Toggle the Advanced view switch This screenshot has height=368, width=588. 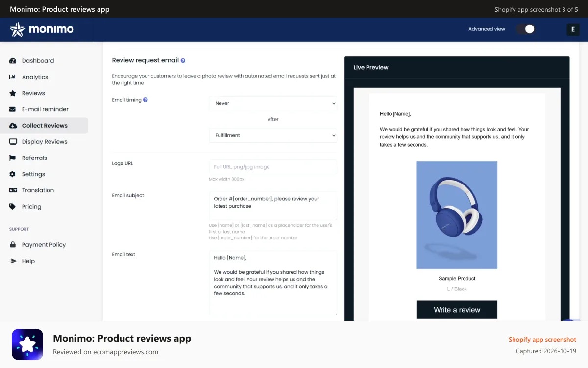tap(525, 29)
